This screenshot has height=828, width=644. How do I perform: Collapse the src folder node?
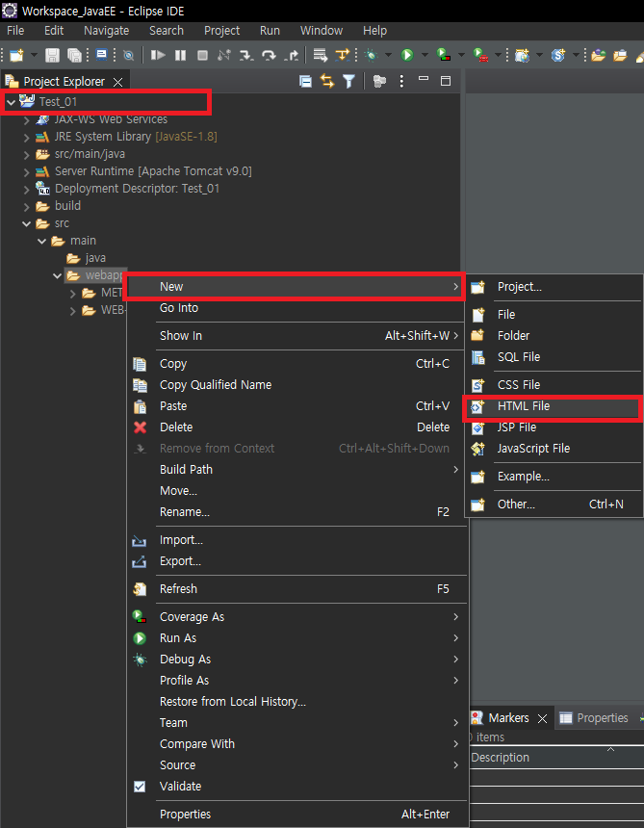[x=26, y=224]
